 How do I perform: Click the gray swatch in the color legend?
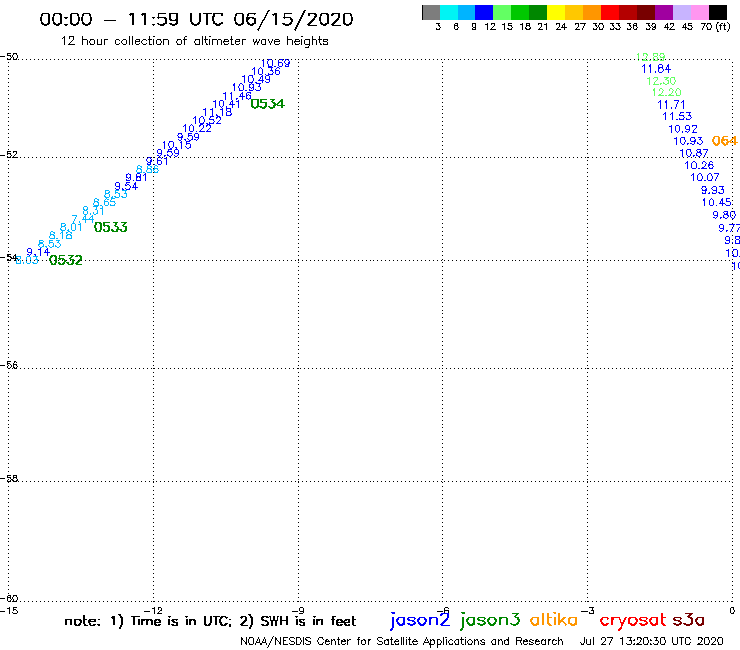pos(431,12)
